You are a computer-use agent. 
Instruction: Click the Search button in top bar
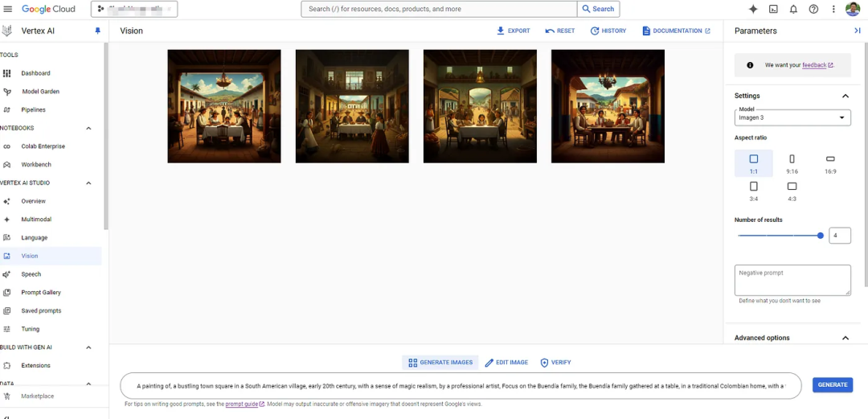[599, 9]
